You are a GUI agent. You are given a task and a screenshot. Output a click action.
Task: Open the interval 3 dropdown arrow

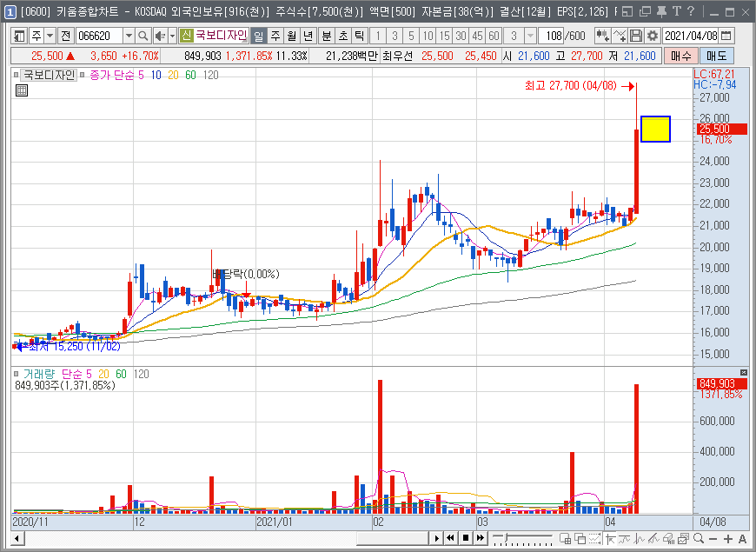530,36
